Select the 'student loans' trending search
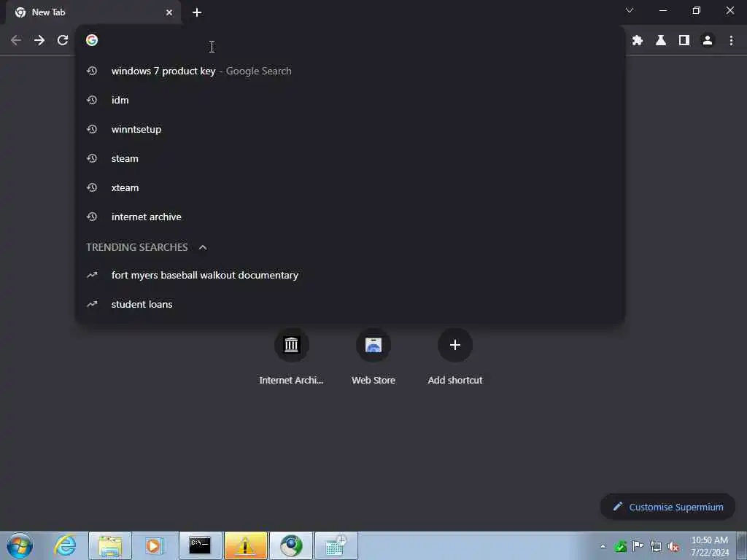747x560 pixels. (x=350, y=304)
